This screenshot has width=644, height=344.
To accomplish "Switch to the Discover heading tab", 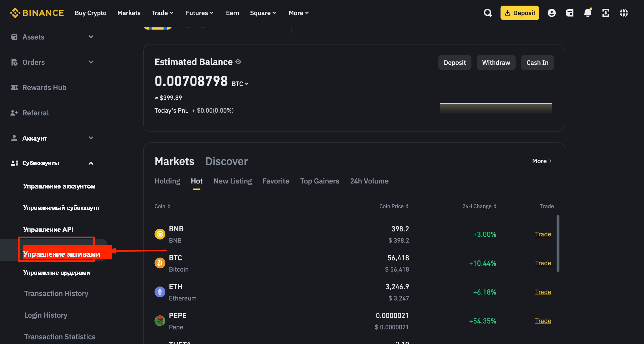I will (x=227, y=161).
